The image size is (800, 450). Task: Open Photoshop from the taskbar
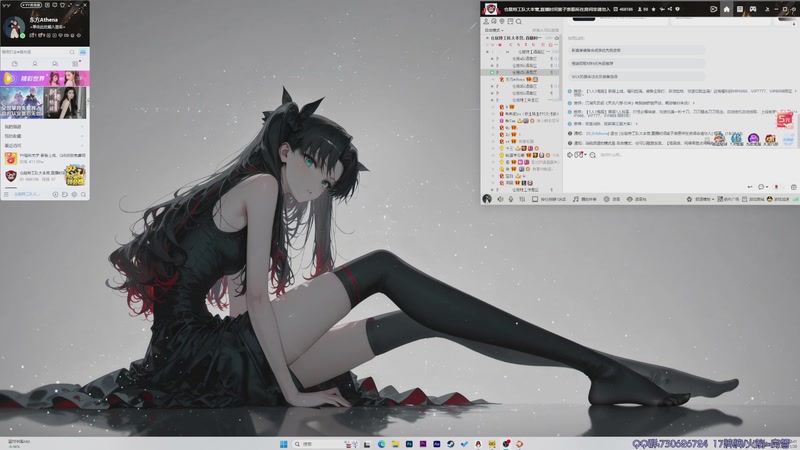pos(409,444)
